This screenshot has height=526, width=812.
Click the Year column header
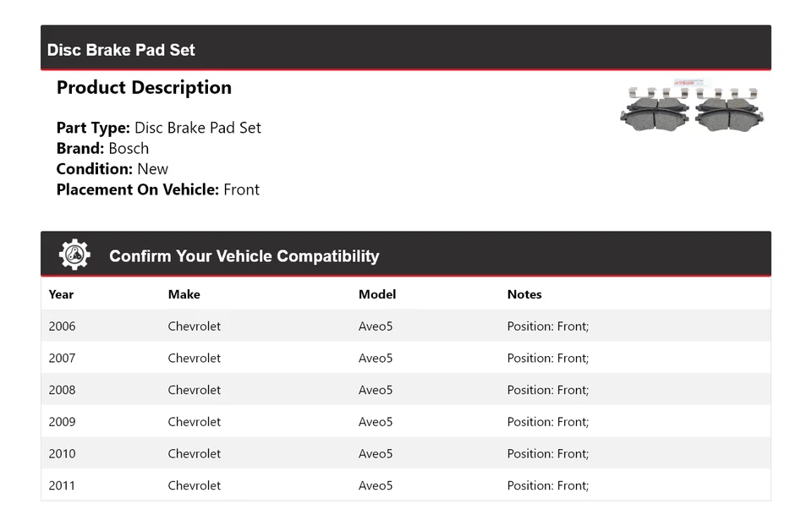coord(61,294)
